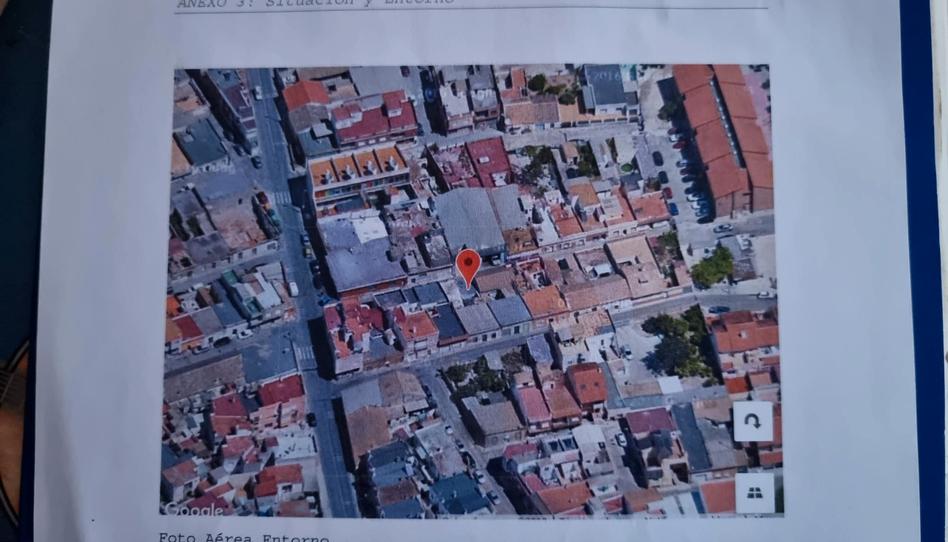Select the 'Situación y Entorno' annex heading
948x542 pixels.
tap(315, 3)
